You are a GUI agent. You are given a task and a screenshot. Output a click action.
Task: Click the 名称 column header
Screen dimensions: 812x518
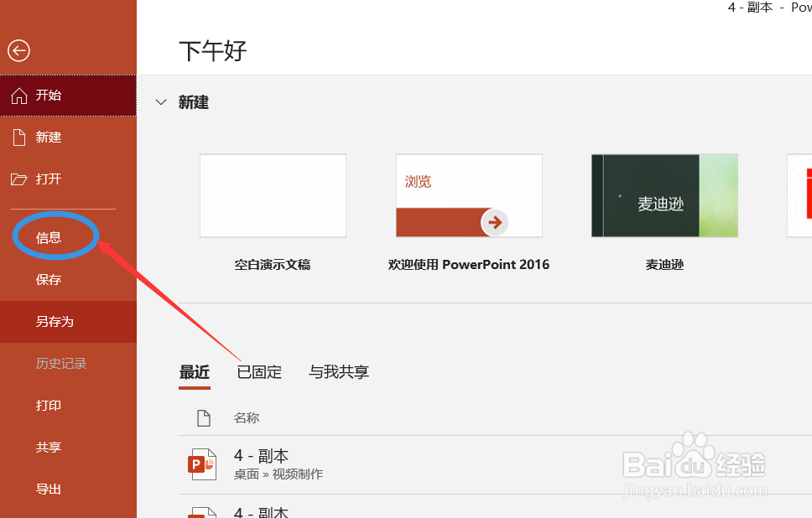pos(247,417)
